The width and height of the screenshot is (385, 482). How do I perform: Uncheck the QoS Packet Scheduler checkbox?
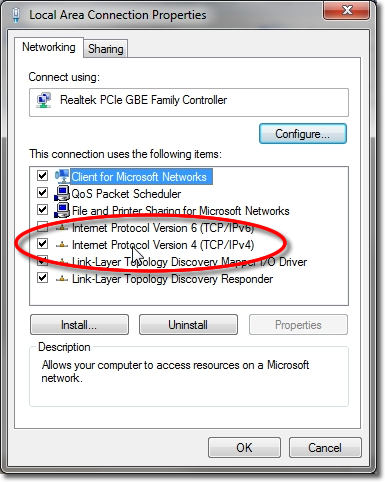point(42,192)
